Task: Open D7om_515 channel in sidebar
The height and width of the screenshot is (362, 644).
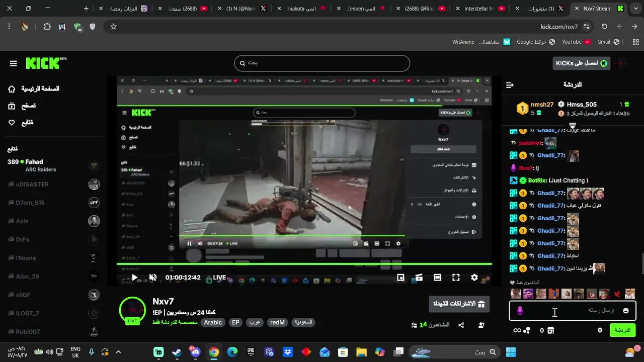Action: (x=53, y=203)
